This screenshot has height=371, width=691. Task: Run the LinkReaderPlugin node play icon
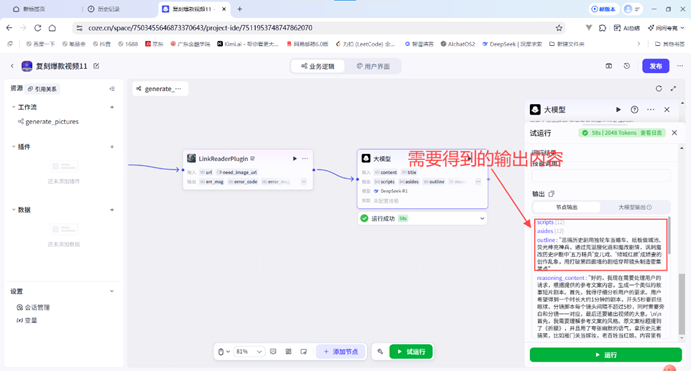[295, 159]
